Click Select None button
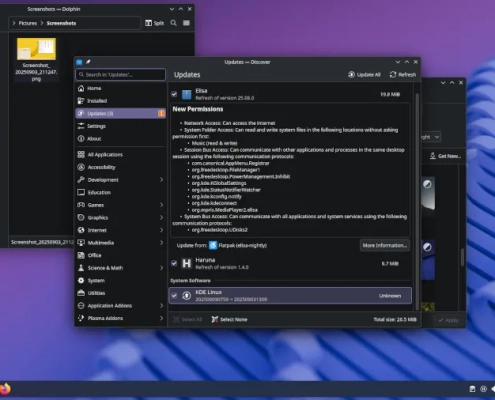Viewport: 495px width, 400px height. click(229, 319)
